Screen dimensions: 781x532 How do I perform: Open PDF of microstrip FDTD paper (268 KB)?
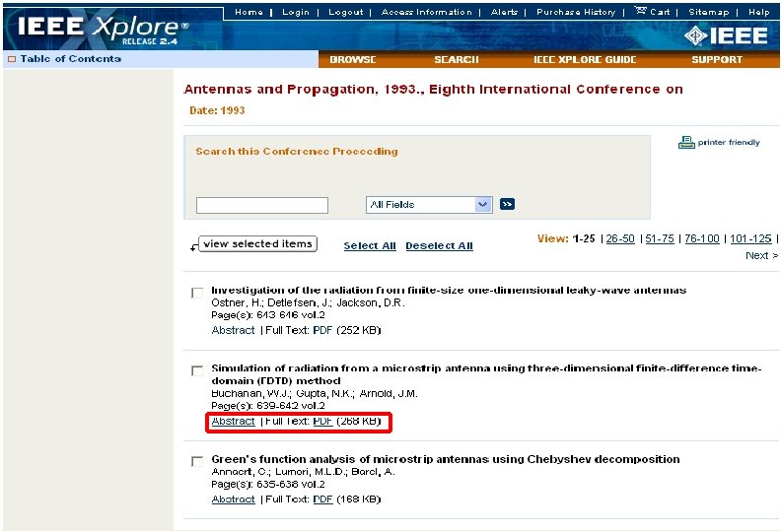(x=322, y=421)
